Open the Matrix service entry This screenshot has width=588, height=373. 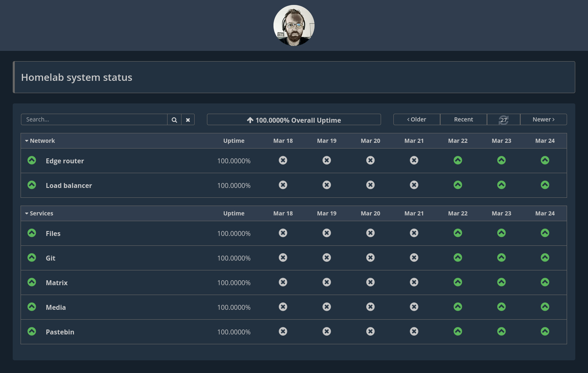[x=57, y=283]
